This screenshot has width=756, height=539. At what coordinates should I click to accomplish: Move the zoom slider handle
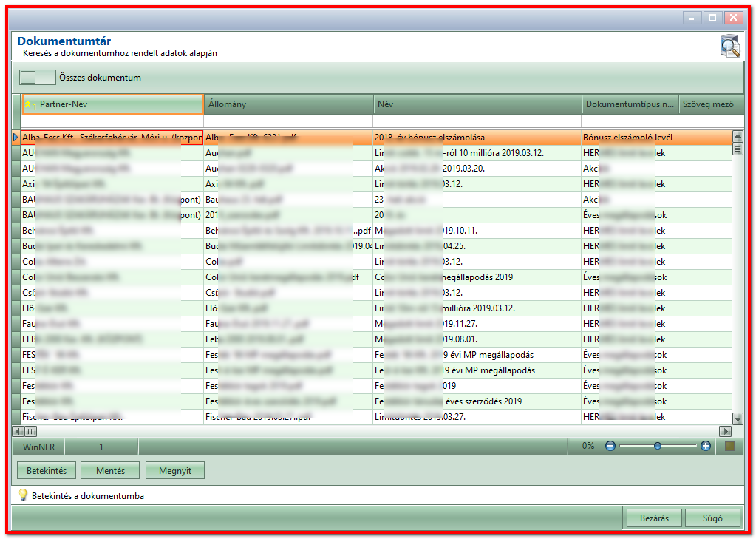pos(657,446)
